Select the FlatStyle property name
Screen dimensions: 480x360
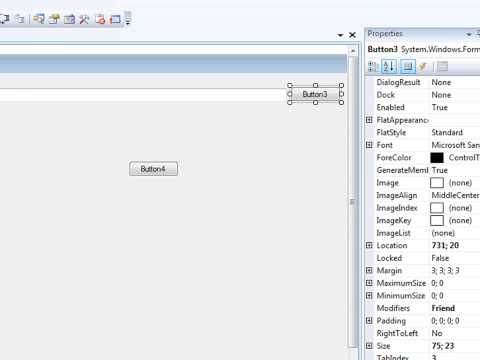391,133
